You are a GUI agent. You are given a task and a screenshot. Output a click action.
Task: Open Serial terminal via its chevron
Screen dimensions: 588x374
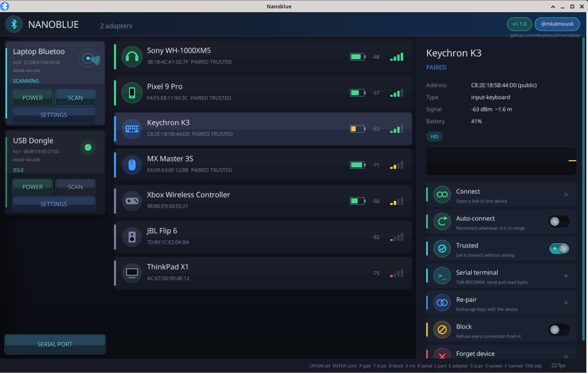point(566,275)
